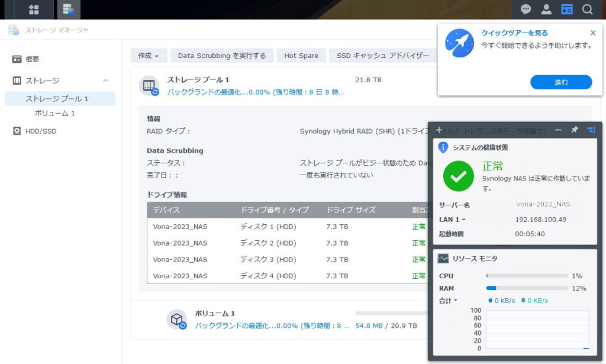Click the storage pool 1 icon
Image resolution: width=606 pixels, height=364 pixels.
pyautogui.click(x=149, y=85)
